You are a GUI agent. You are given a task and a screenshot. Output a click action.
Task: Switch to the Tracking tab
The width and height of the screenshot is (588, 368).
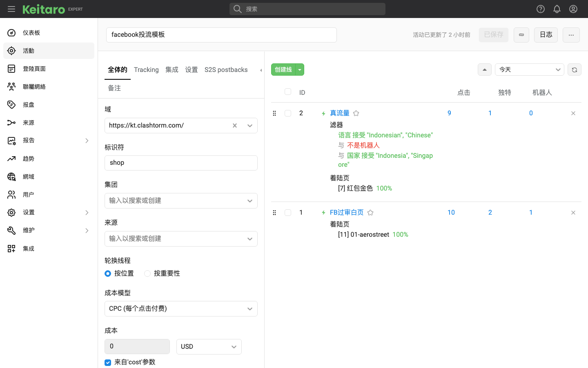pos(146,70)
